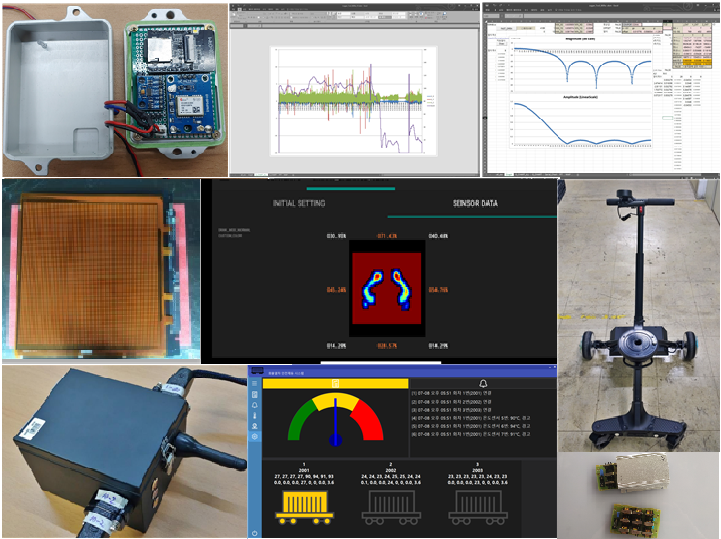Open the bell notification icon
Viewport: 721px width, 539px height.
pyautogui.click(x=483, y=383)
